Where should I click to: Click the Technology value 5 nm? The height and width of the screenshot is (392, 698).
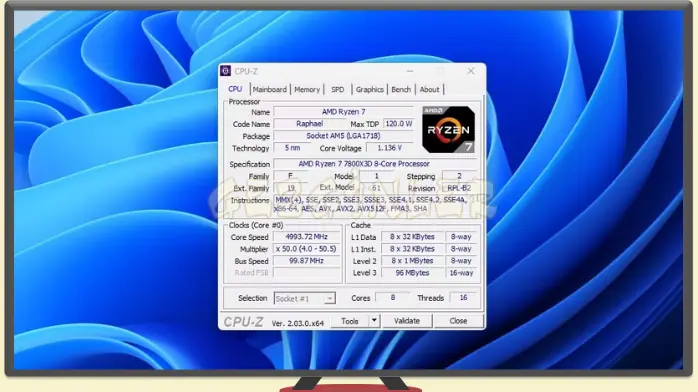click(x=292, y=148)
